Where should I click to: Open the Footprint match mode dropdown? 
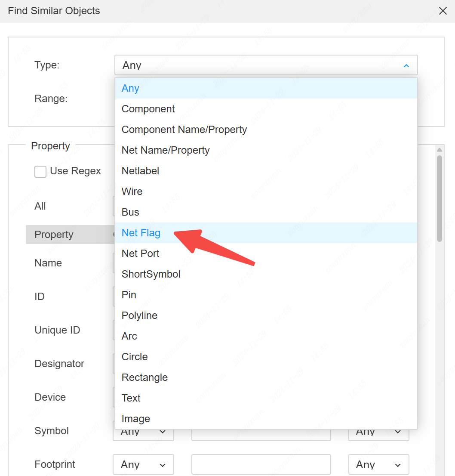coord(143,465)
